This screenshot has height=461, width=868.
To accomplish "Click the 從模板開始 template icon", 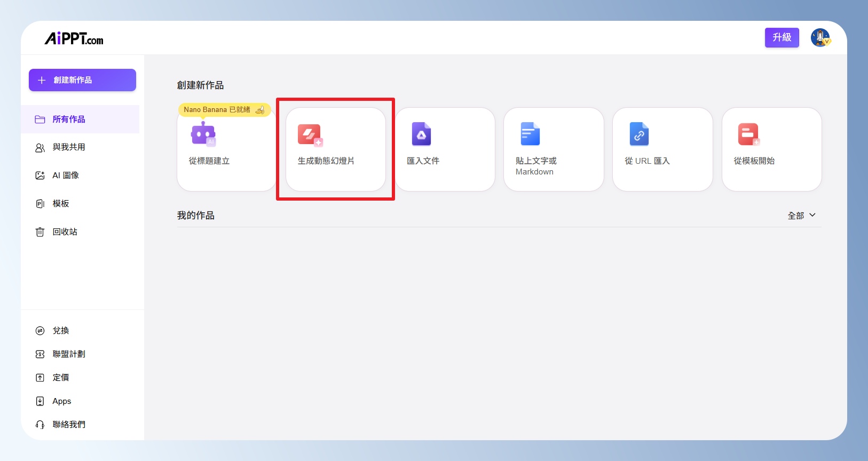I will (x=748, y=134).
